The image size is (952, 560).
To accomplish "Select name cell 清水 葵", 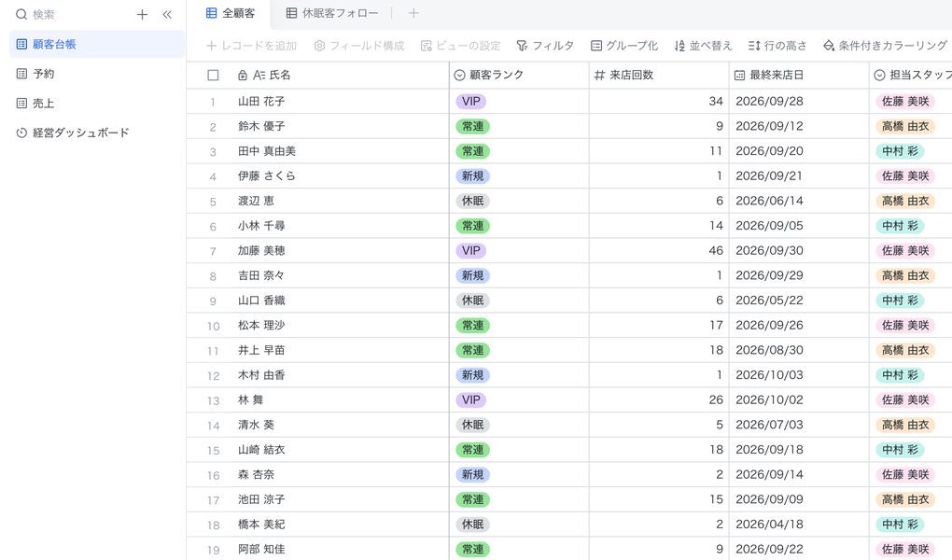I will (340, 426).
